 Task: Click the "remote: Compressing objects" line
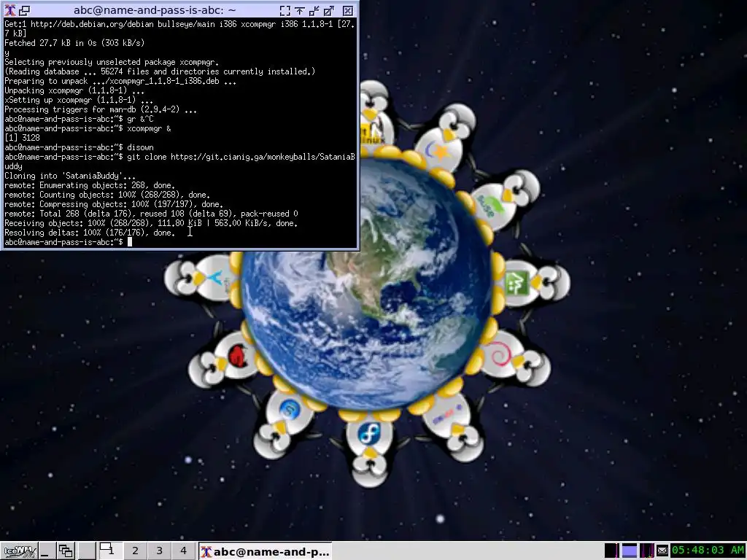[114, 204]
